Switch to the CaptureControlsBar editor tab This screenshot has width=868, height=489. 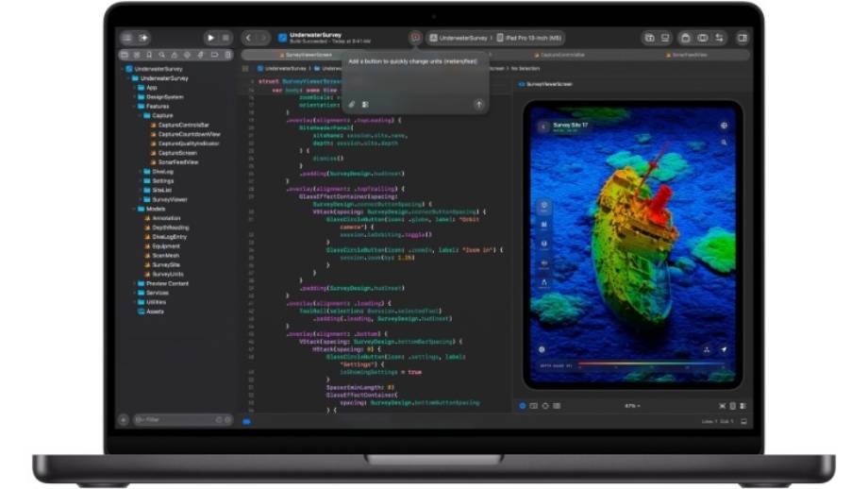(559, 55)
